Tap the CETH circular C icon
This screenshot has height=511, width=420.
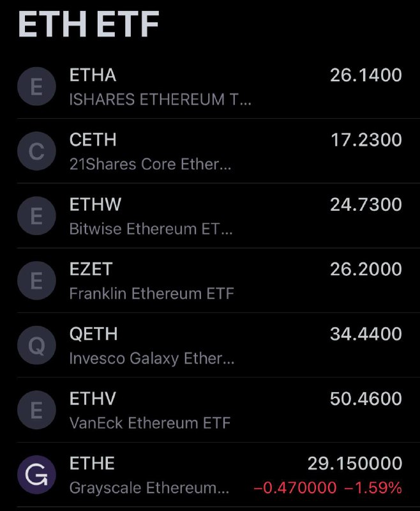coord(36,151)
